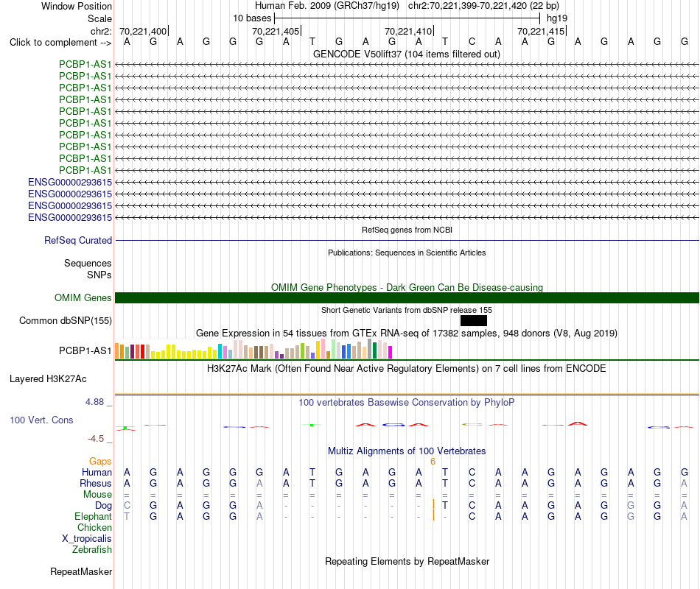Click the 'SNPs' track label
The width and height of the screenshot is (700, 589).
pos(99,275)
